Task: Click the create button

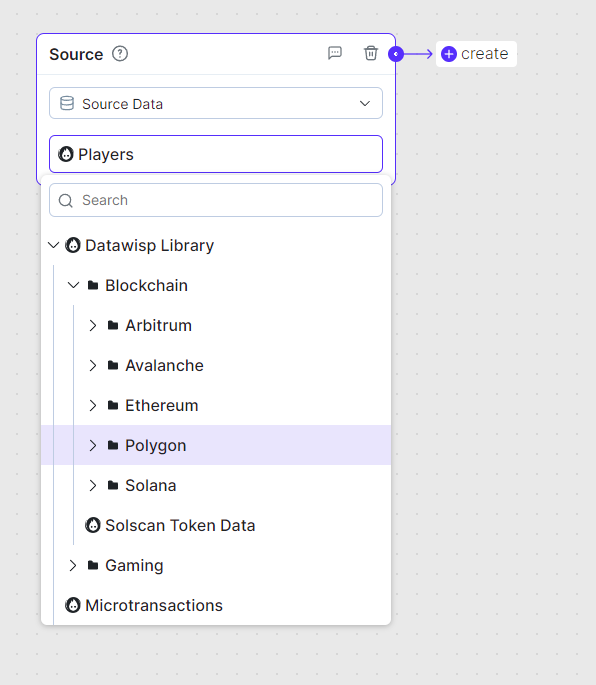Action: pos(476,54)
